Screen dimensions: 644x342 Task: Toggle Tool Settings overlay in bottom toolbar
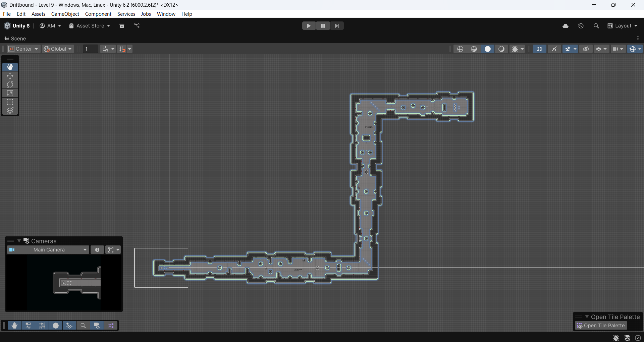[x=28, y=326]
